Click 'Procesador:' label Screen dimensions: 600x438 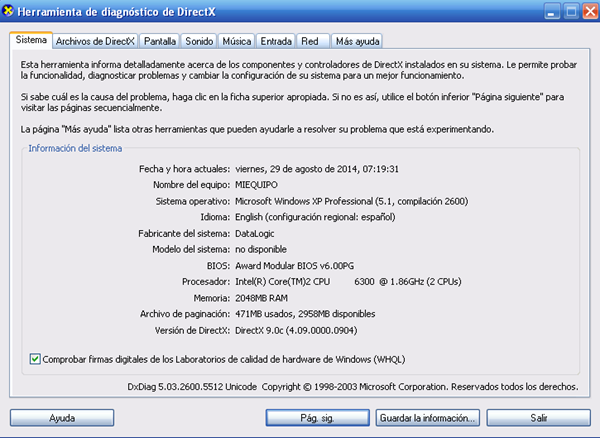click(x=206, y=282)
